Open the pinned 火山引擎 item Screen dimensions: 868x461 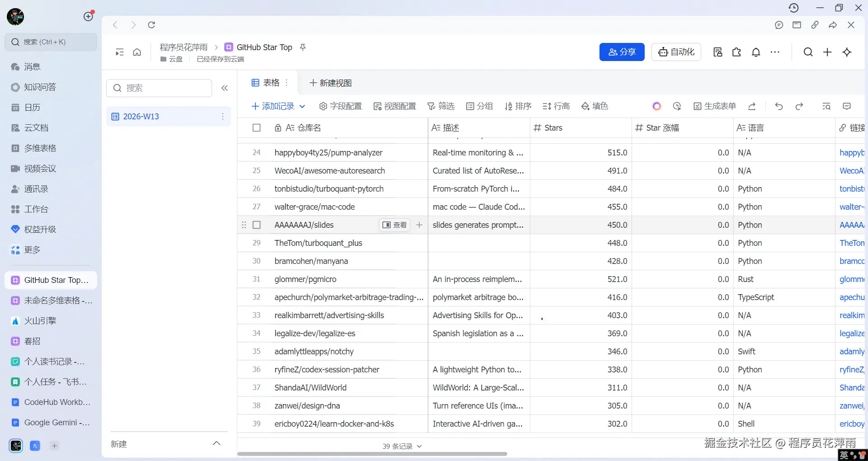[51, 321]
